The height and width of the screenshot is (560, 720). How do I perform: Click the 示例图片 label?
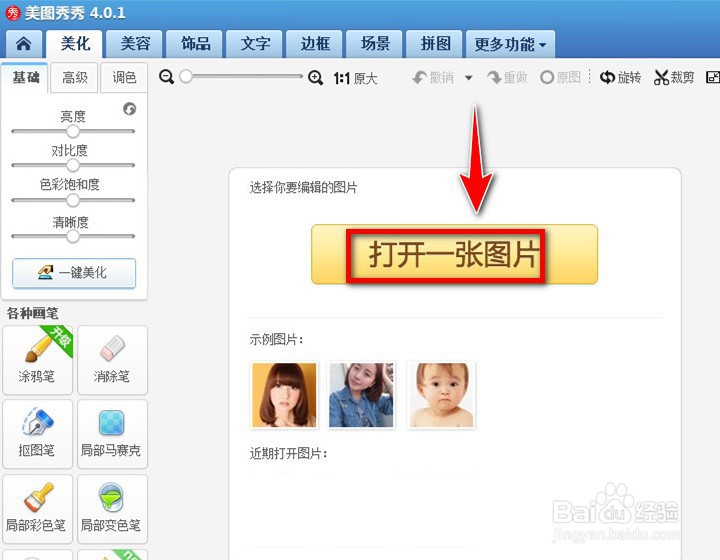click(276, 340)
